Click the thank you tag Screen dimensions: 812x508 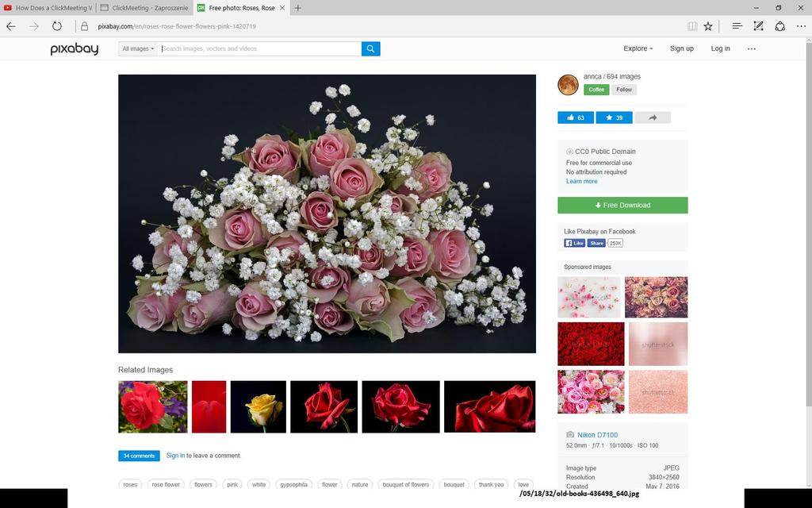491,484
